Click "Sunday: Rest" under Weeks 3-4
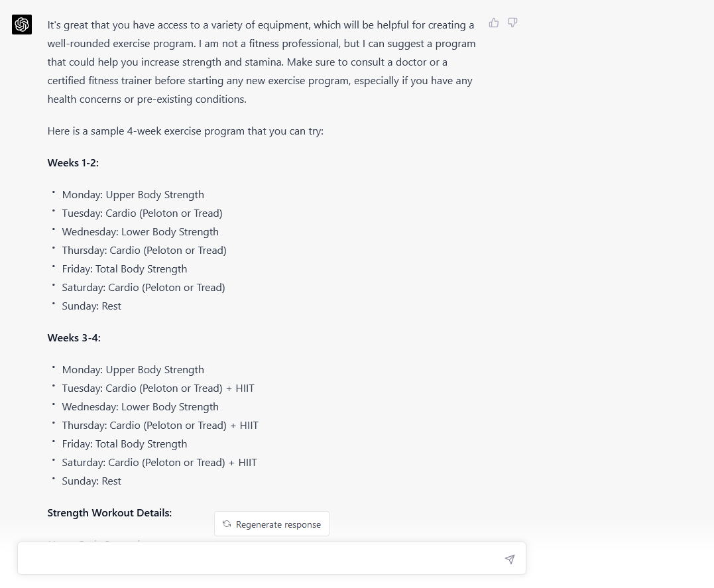The image size is (714, 588). (91, 481)
